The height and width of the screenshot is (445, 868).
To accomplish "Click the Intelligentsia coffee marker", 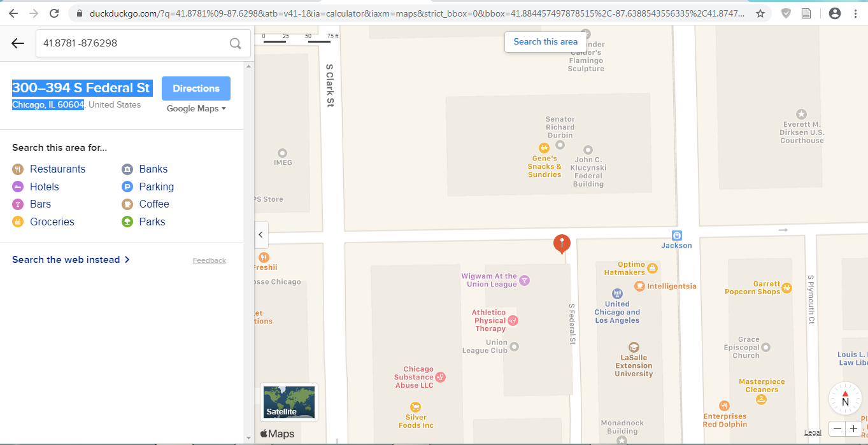I will (639, 286).
